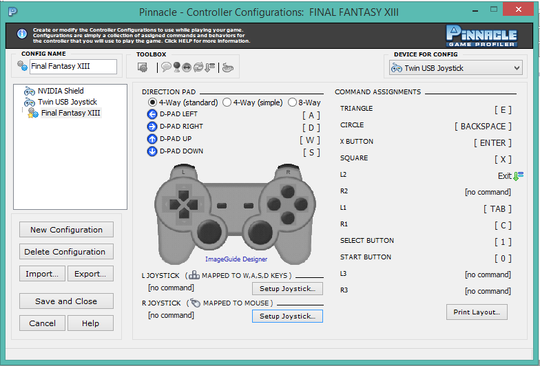Click the Pinnacle Game Profiler logo

click(481, 36)
